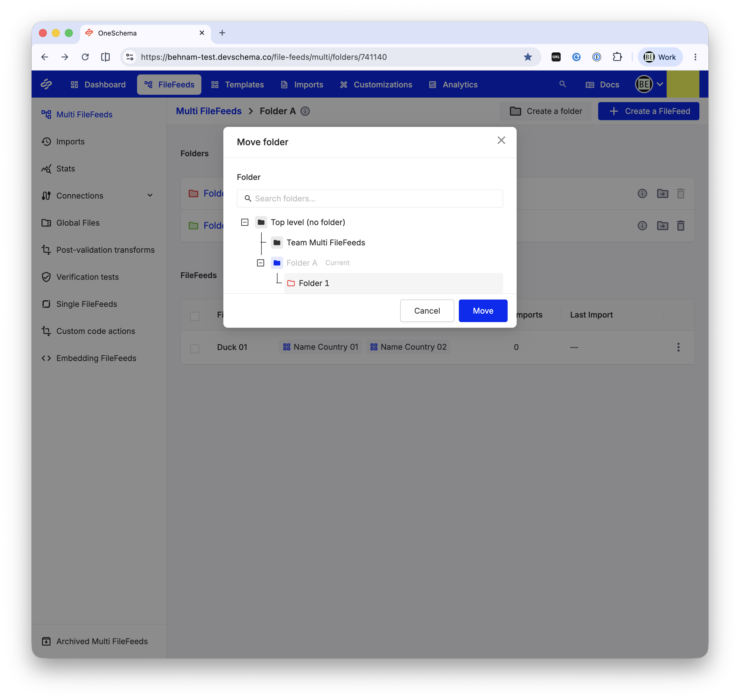Click move-folder icon on second folder row
The width and height of the screenshot is (740, 700).
pos(662,226)
